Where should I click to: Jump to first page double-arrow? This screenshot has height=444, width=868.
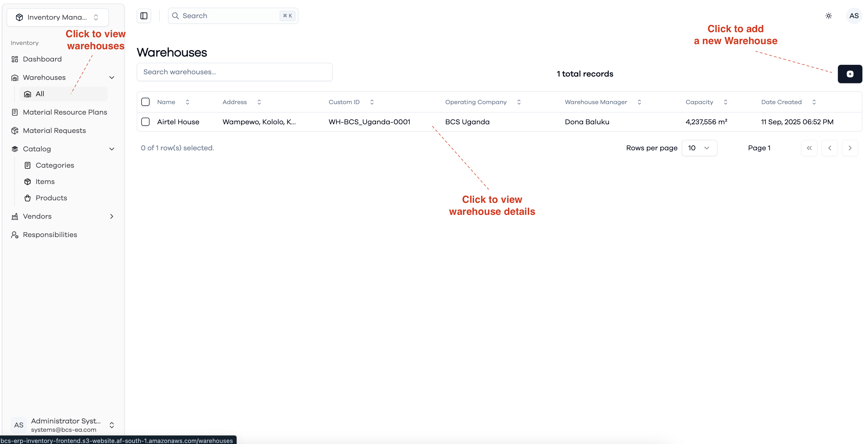pos(809,148)
